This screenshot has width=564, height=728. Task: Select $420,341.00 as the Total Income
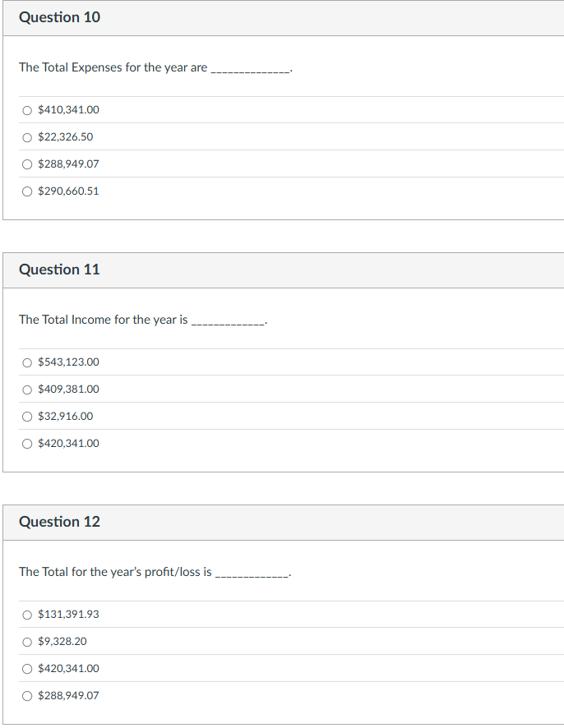click(x=26, y=443)
